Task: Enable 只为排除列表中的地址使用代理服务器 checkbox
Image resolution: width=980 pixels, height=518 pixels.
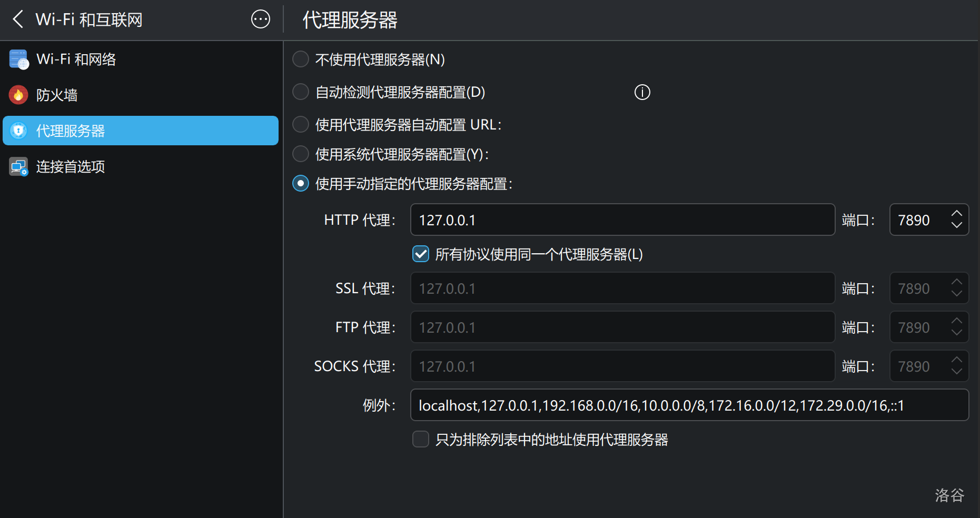Action: 421,439
